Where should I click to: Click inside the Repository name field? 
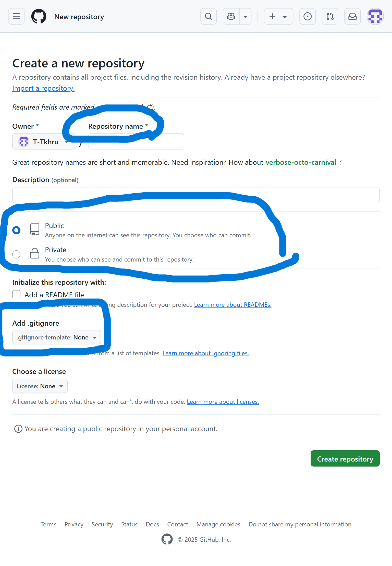click(136, 141)
